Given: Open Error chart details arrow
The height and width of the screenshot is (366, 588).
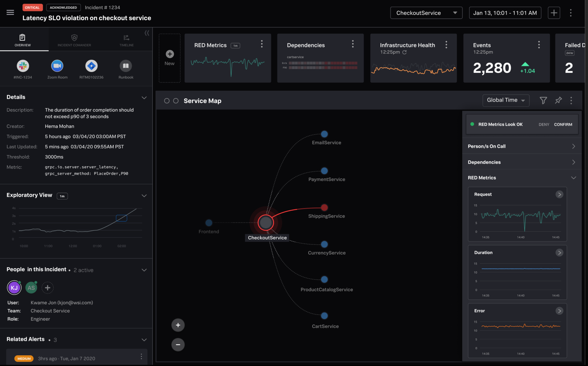Looking at the screenshot, I should [x=559, y=311].
